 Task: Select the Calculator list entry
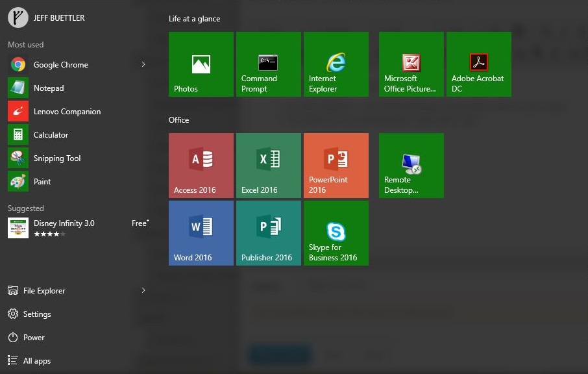79,134
